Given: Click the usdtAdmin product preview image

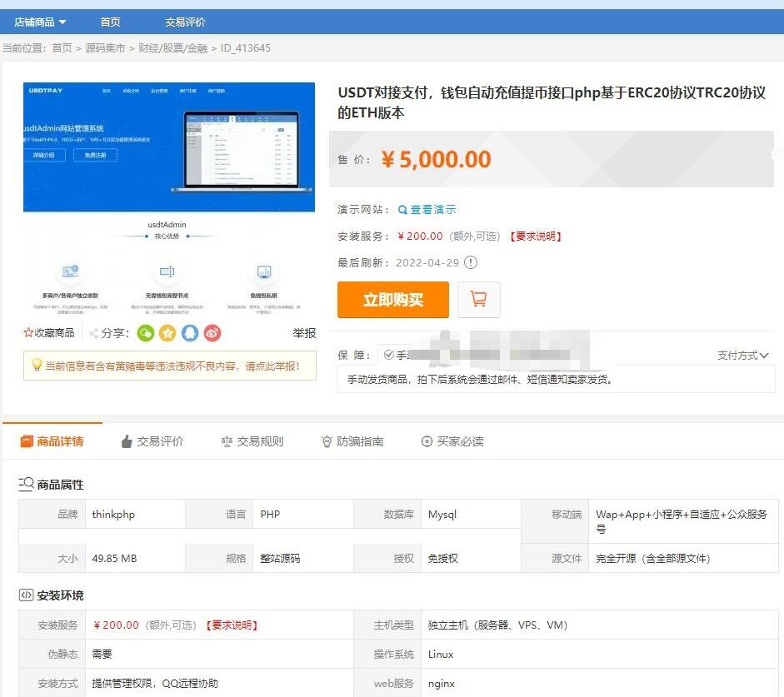Looking at the screenshot, I should pos(169,196).
